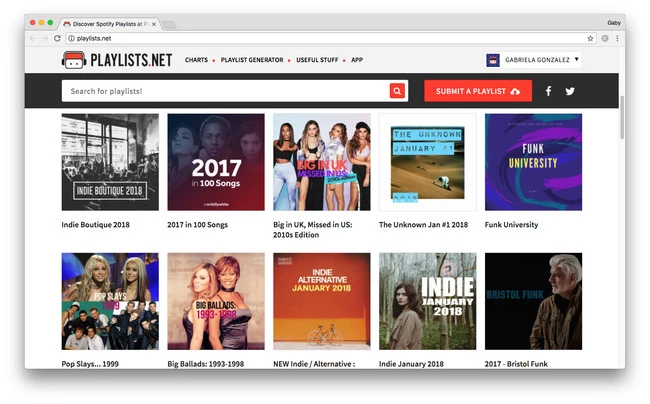Click the browser reload icon

click(57, 38)
